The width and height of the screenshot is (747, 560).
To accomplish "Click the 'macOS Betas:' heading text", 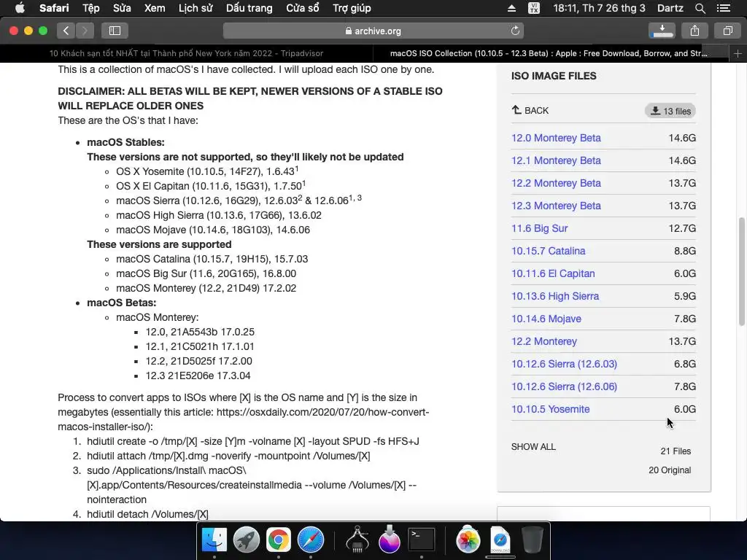I will (122, 303).
